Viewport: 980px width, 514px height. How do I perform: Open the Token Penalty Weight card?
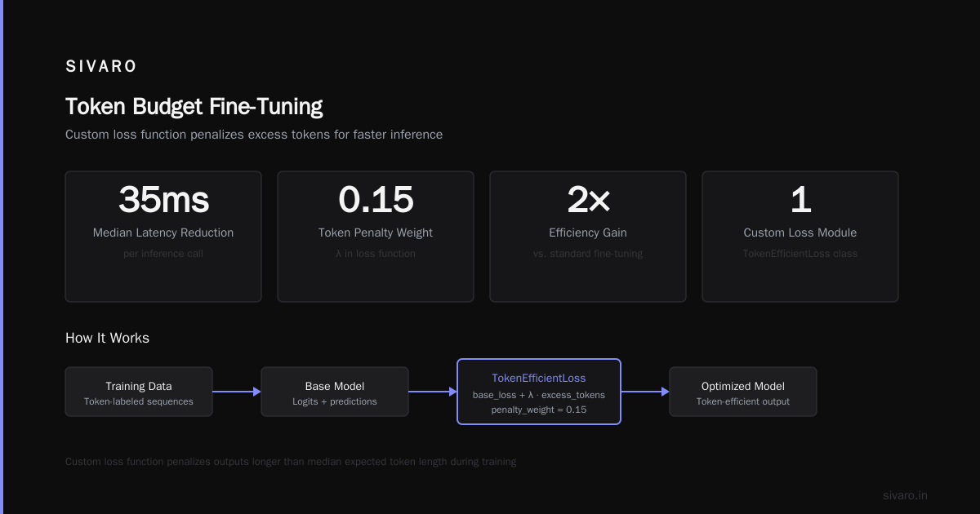click(x=376, y=237)
